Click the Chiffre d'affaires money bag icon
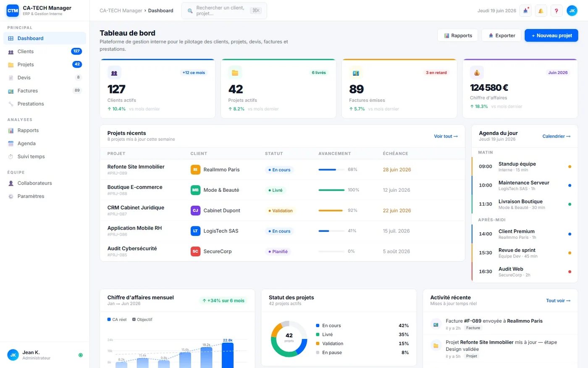This screenshot has width=588, height=368. click(x=477, y=73)
